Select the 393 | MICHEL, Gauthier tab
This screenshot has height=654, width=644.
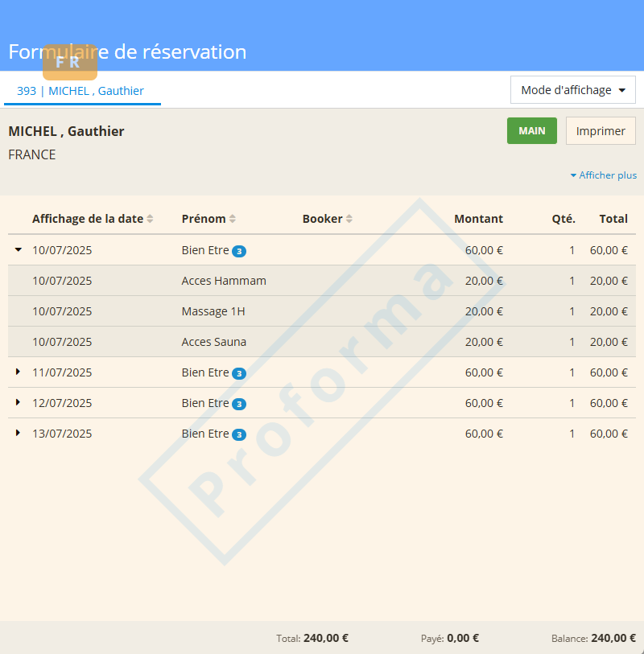click(80, 91)
